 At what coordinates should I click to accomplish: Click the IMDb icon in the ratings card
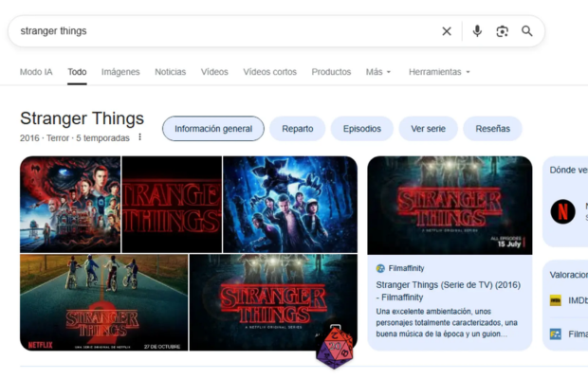556,300
